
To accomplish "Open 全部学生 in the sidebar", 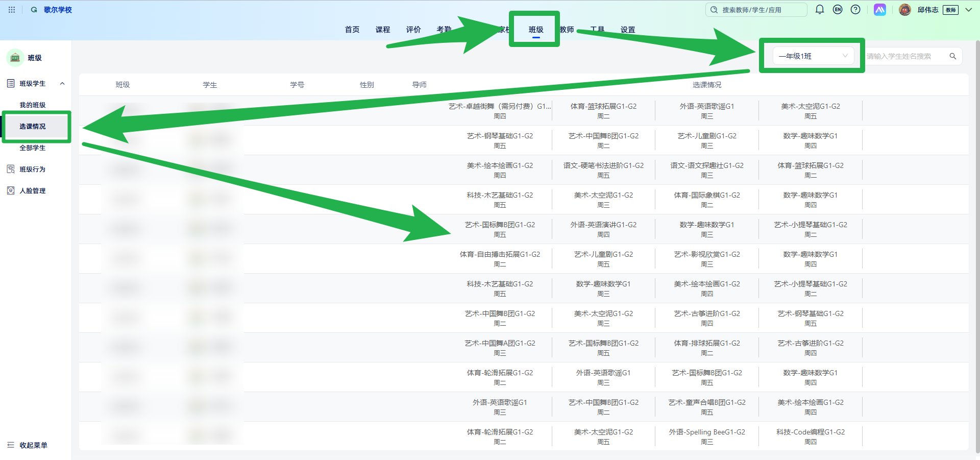I will (x=33, y=148).
